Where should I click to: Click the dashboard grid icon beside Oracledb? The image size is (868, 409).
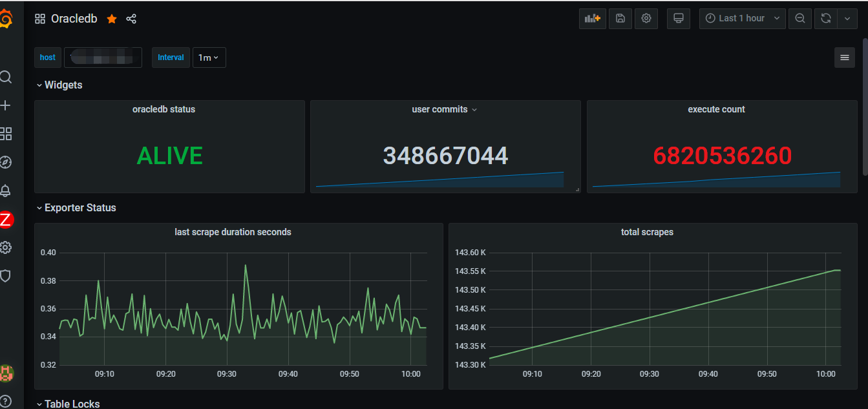[40, 19]
